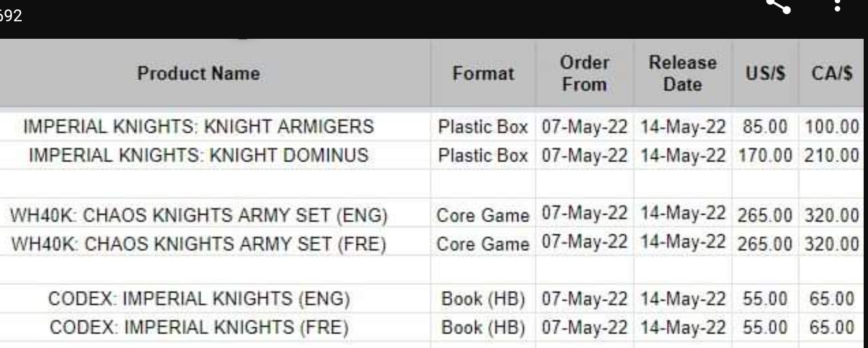Select the Format column header
Screen dimensions: 868x348
click(483, 73)
